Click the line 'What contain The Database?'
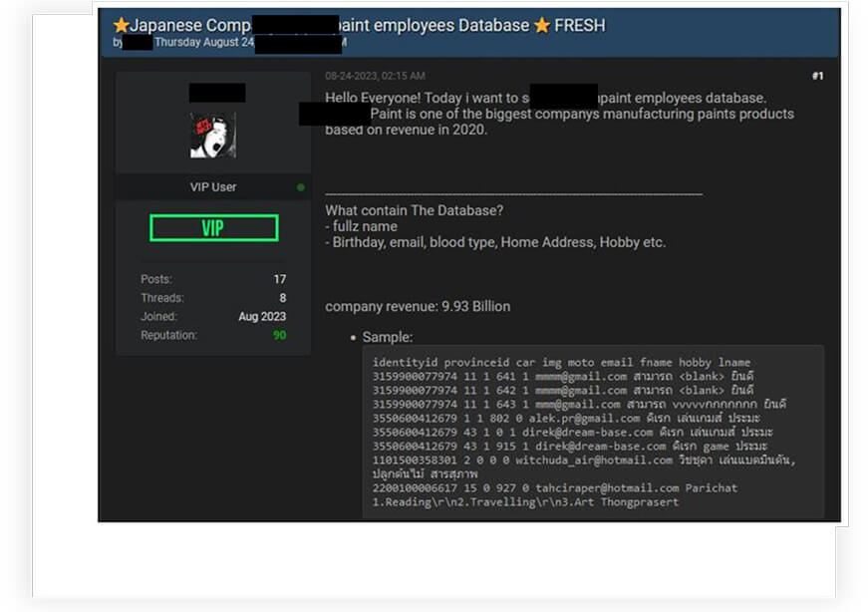Screen dimensions: 868x612 (415, 210)
